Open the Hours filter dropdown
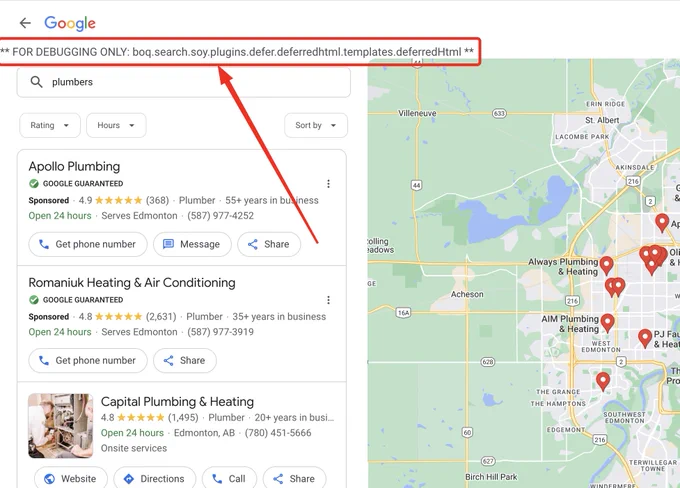This screenshot has height=488, width=680. tap(116, 125)
